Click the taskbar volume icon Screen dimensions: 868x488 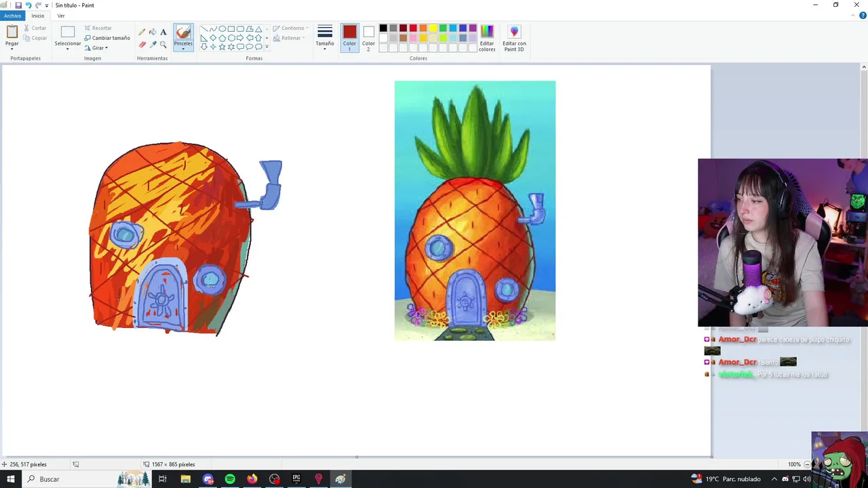point(807,479)
